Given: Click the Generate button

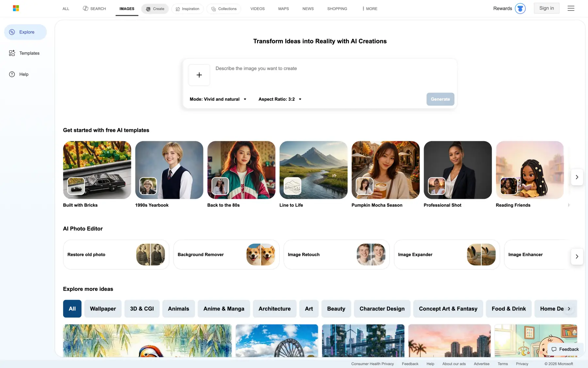Looking at the screenshot, I should pyautogui.click(x=440, y=99).
